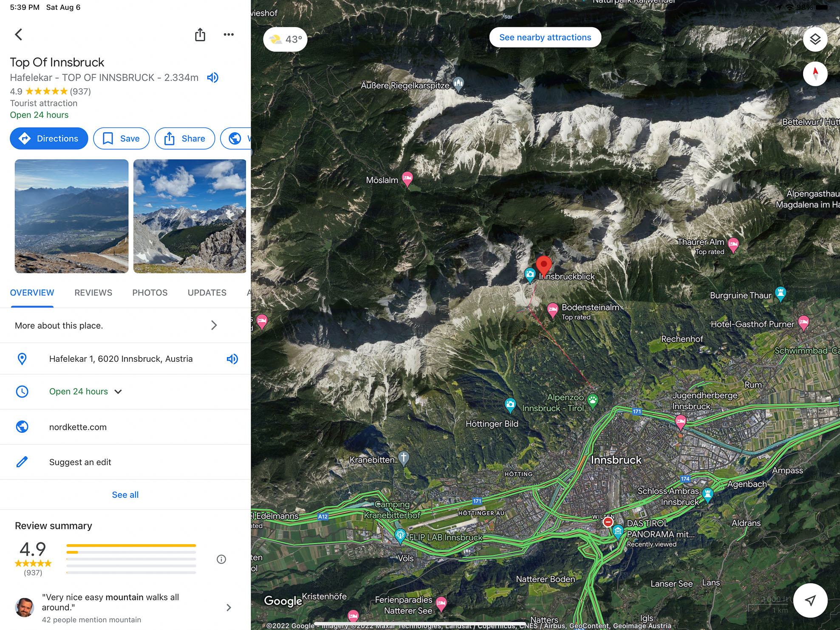Viewport: 840px width, 630px height.
Task: Open the Jugendherberge Innsbruck marker
Action: point(680,423)
